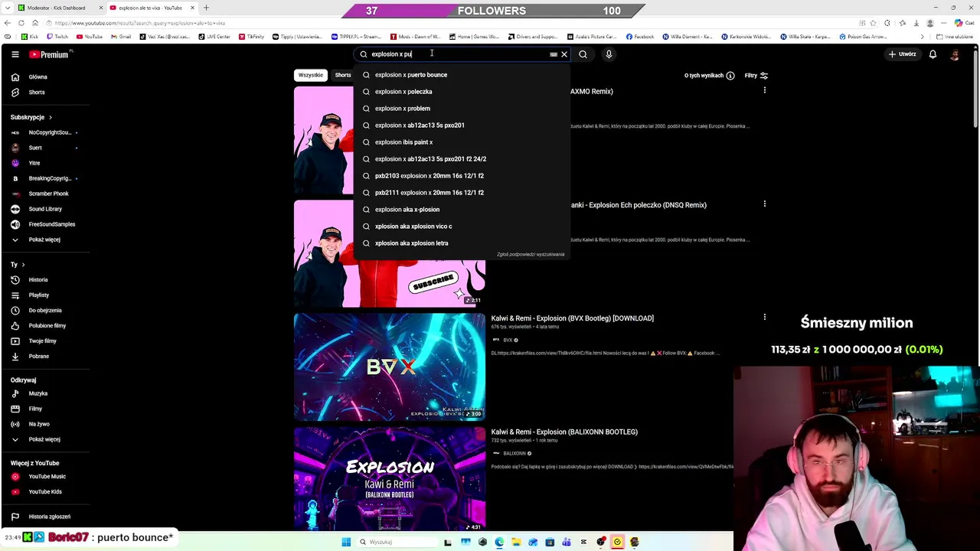Open Historia watch history
Viewport: 980px width, 551px height.
[46, 280]
